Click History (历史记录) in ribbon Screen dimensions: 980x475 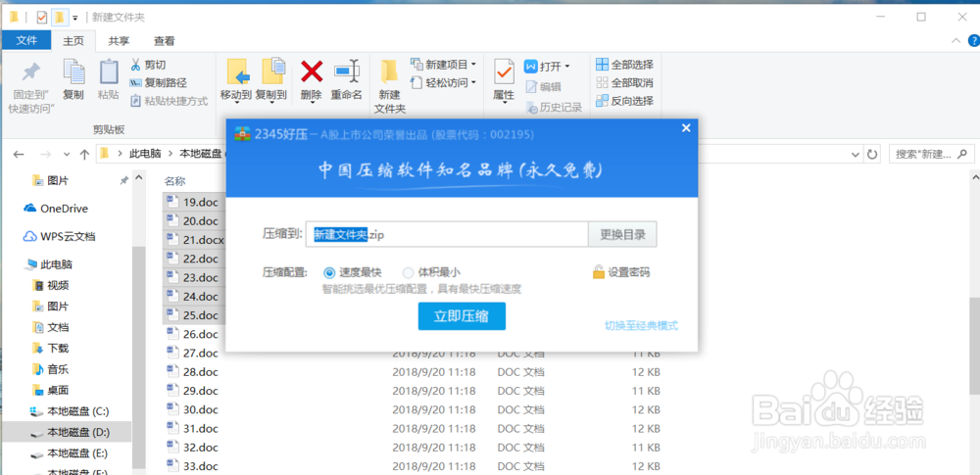click(554, 108)
